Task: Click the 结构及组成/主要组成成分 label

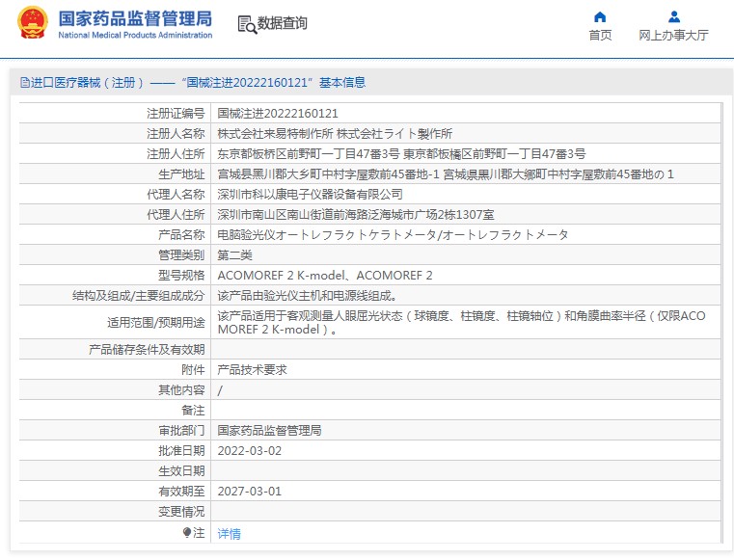Action: pyautogui.click(x=139, y=296)
